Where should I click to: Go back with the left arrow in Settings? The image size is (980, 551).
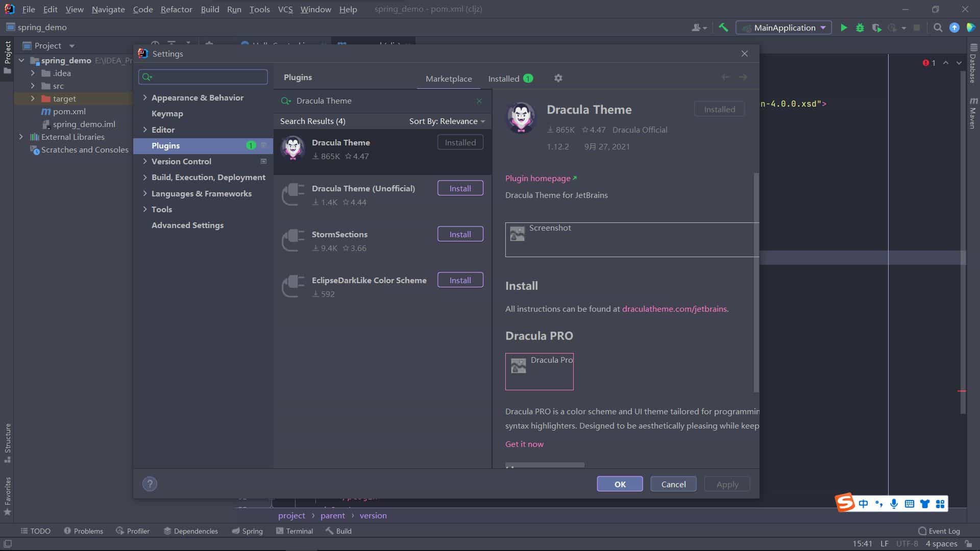725,77
